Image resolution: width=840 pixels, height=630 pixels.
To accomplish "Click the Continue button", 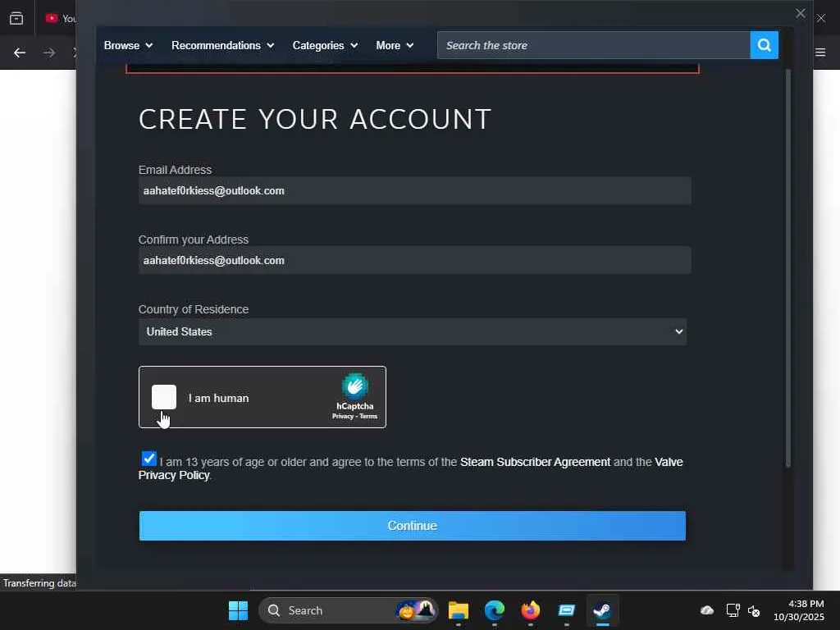I will point(413,526).
